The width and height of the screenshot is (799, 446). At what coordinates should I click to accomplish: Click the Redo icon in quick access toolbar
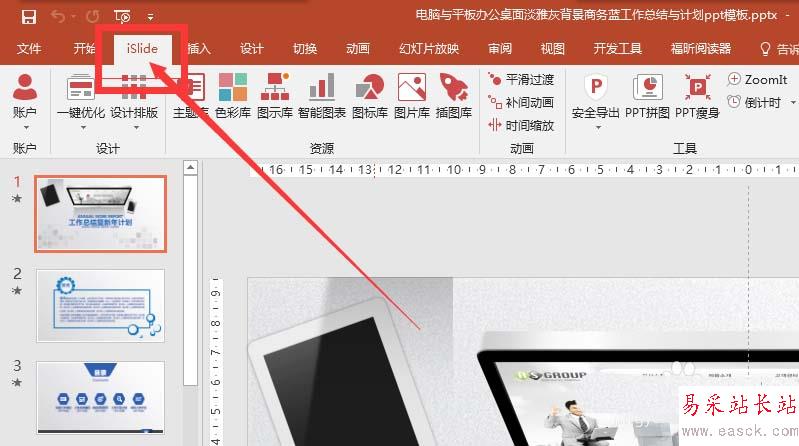(x=92, y=17)
